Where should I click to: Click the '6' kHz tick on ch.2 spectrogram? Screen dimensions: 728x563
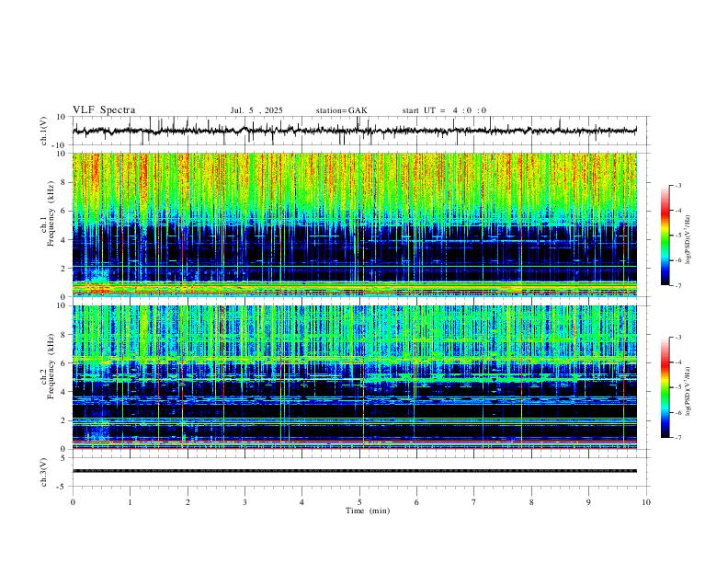coord(64,363)
